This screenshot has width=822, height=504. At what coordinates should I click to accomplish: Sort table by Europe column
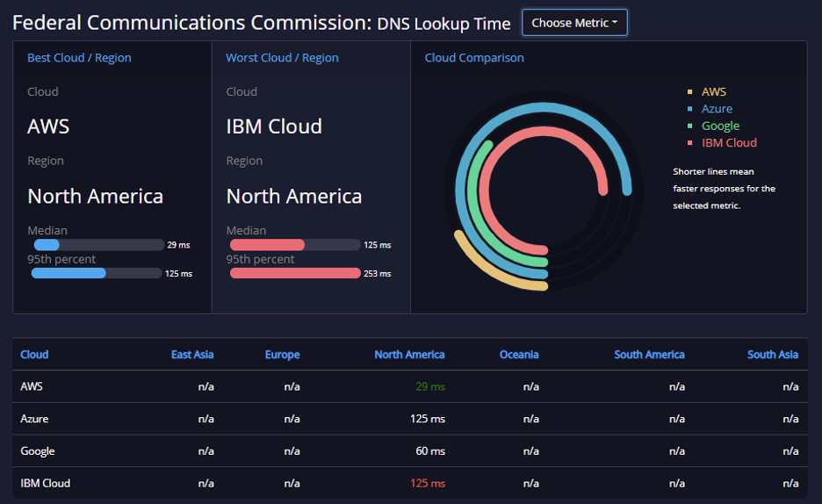coord(282,355)
